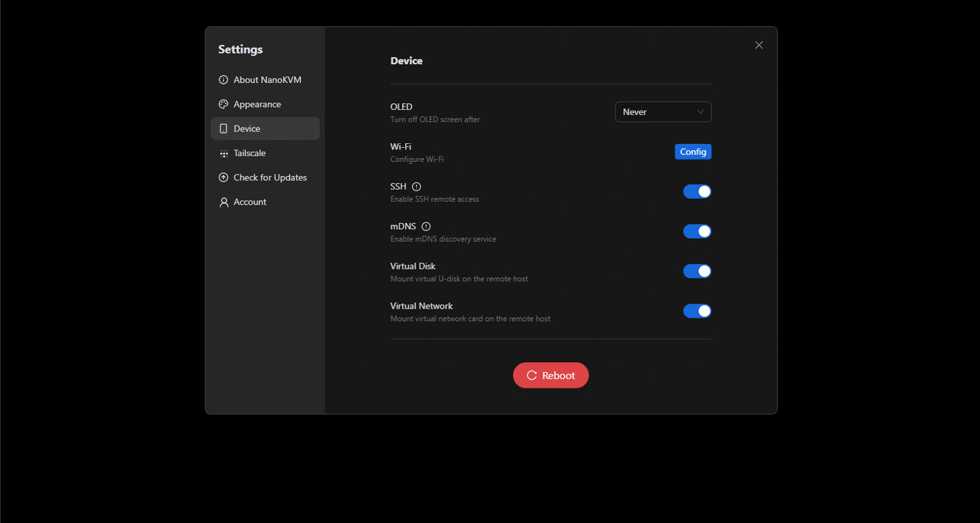Click the Appearance palette icon
This screenshot has height=523, width=980.
(223, 105)
